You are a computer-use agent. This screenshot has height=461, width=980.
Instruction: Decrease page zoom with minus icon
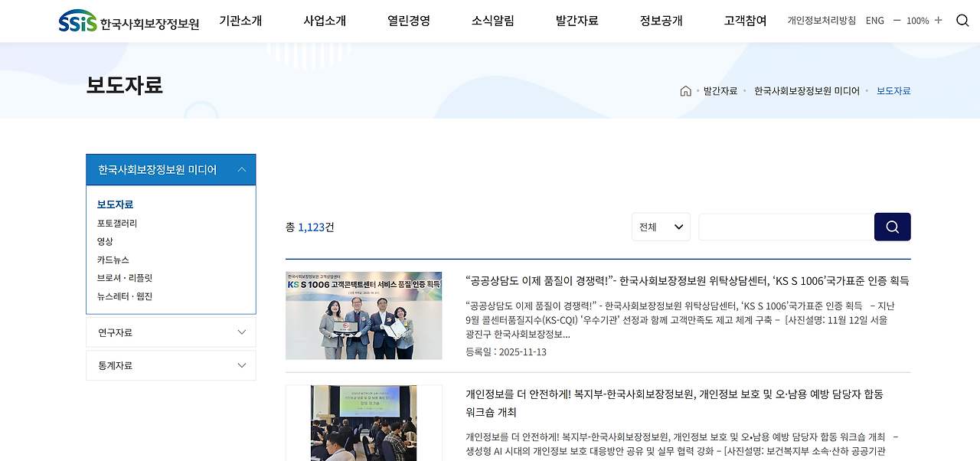coord(897,21)
